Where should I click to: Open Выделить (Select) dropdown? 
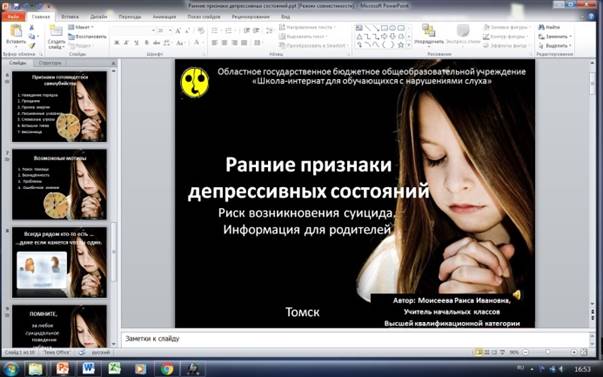tap(555, 46)
